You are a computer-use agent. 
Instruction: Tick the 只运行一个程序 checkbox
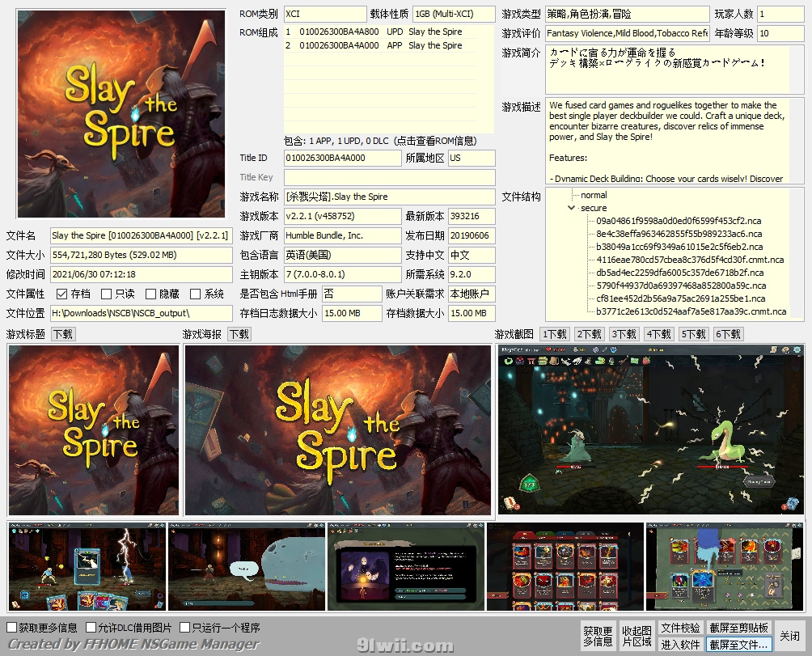point(185,628)
